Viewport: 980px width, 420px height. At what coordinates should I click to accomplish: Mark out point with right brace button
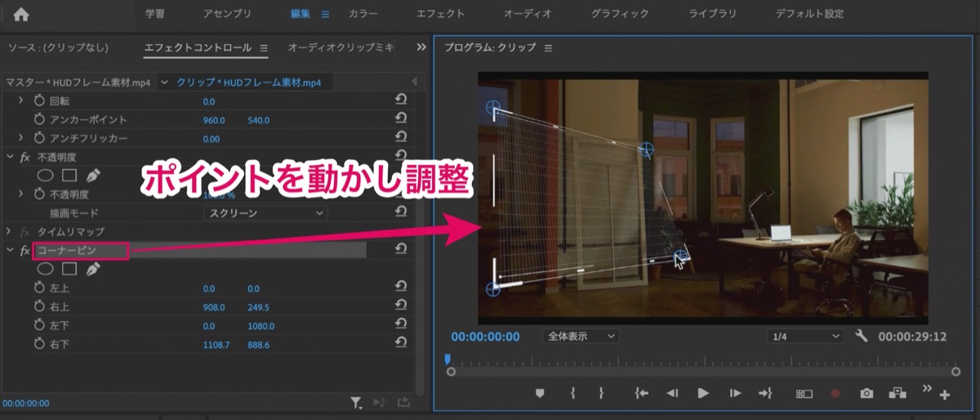pyautogui.click(x=601, y=393)
